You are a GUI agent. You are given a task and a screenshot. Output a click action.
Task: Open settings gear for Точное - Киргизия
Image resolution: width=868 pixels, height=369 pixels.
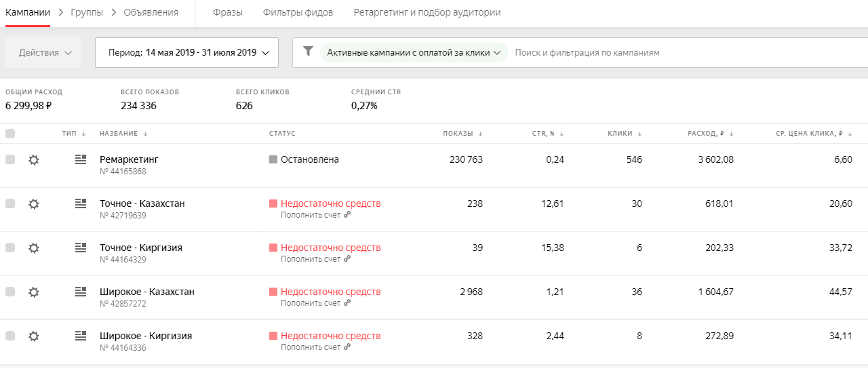click(34, 248)
